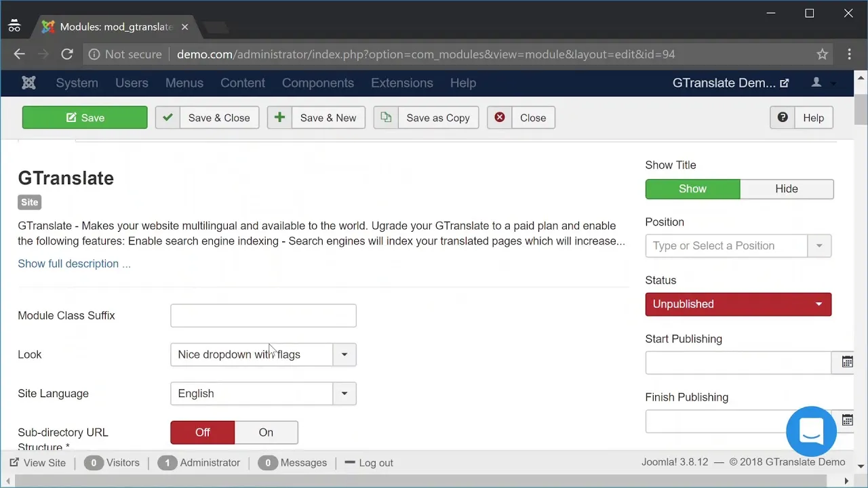Reload the page with the refresh icon
This screenshot has height=488, width=868.
point(66,54)
